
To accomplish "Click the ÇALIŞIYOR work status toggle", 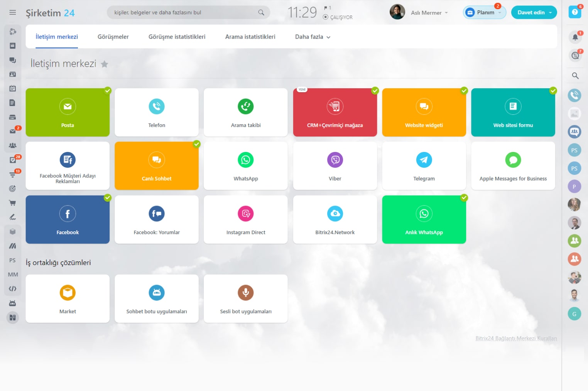I will [x=338, y=17].
